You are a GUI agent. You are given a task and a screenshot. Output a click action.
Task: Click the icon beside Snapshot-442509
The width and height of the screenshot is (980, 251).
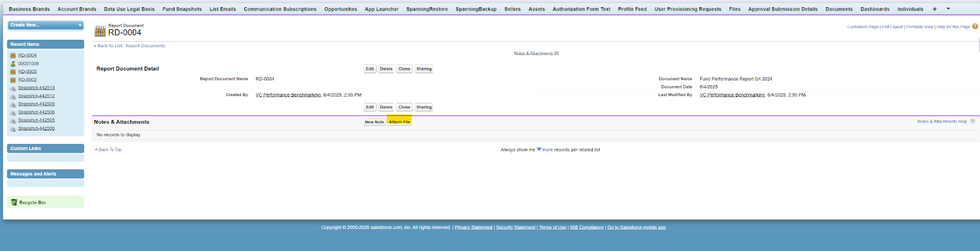coord(13,104)
